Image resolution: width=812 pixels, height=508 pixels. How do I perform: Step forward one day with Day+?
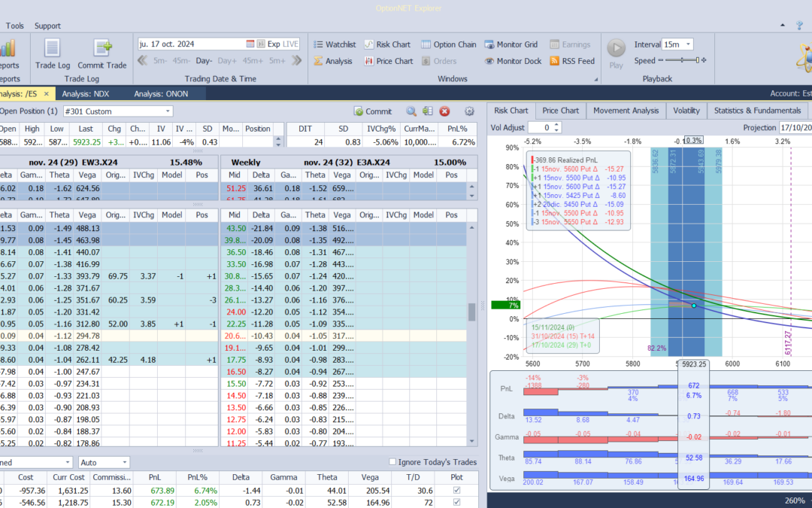pyautogui.click(x=227, y=61)
